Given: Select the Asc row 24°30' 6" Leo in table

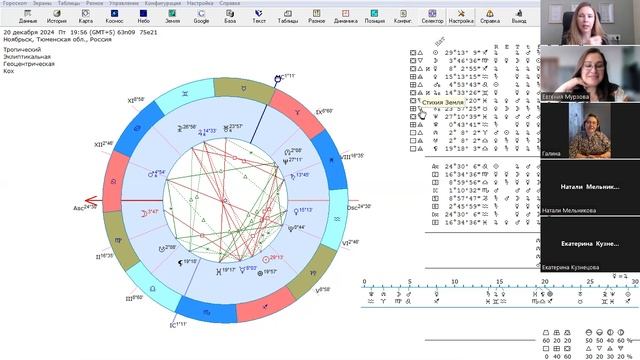Looking at the screenshot, I should coord(486,166).
